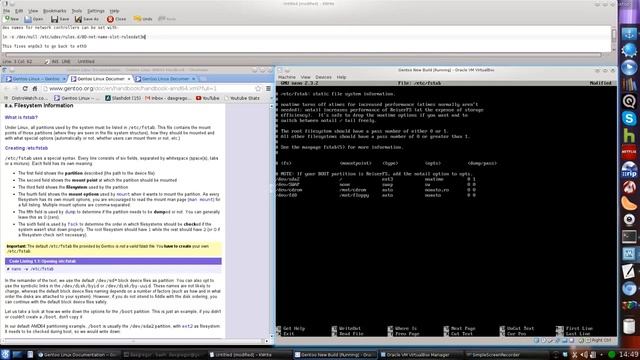
Task: Click the Q icon in the dock
Action: [629, 101]
